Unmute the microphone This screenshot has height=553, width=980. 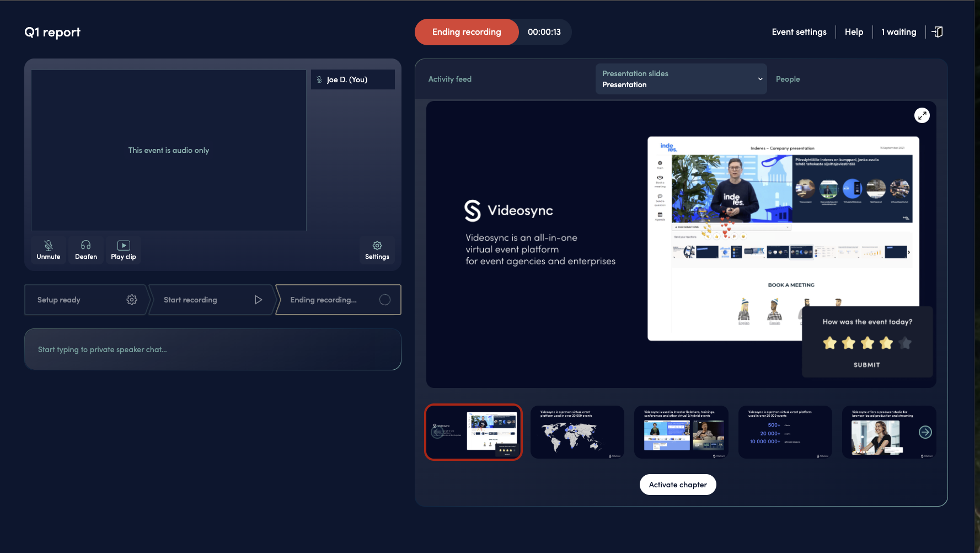coord(49,250)
